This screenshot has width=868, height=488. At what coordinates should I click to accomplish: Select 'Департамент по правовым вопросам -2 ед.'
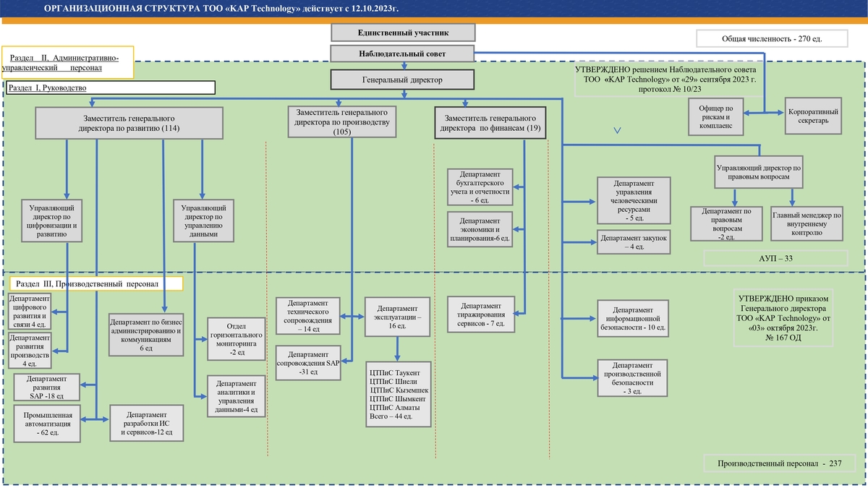coord(727,223)
